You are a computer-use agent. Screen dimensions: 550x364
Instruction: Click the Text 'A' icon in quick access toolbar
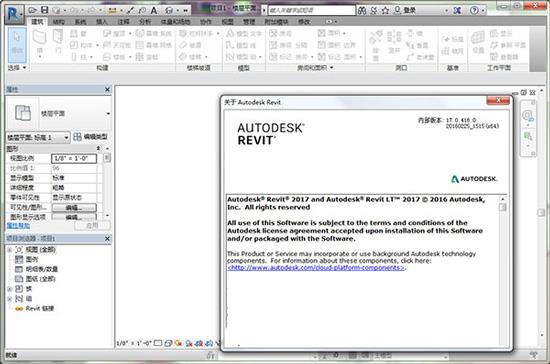154,11
